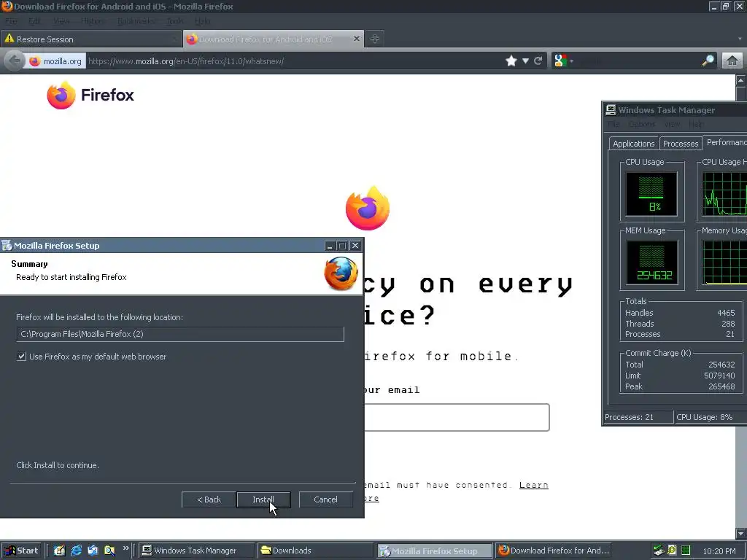Open the Windows Start menu
The height and width of the screenshot is (560, 747).
[21, 551]
